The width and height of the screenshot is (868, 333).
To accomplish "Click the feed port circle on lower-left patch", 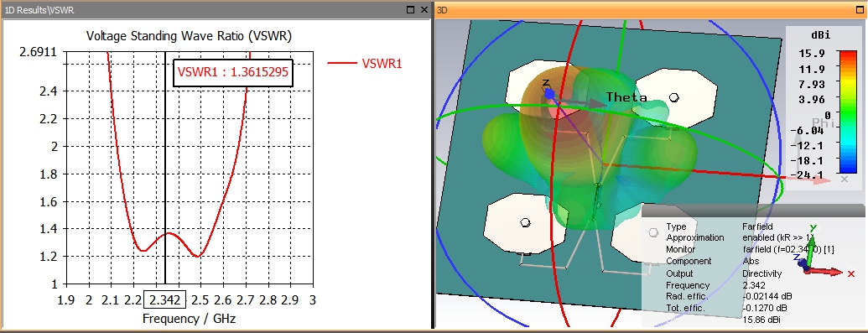I will (x=526, y=223).
